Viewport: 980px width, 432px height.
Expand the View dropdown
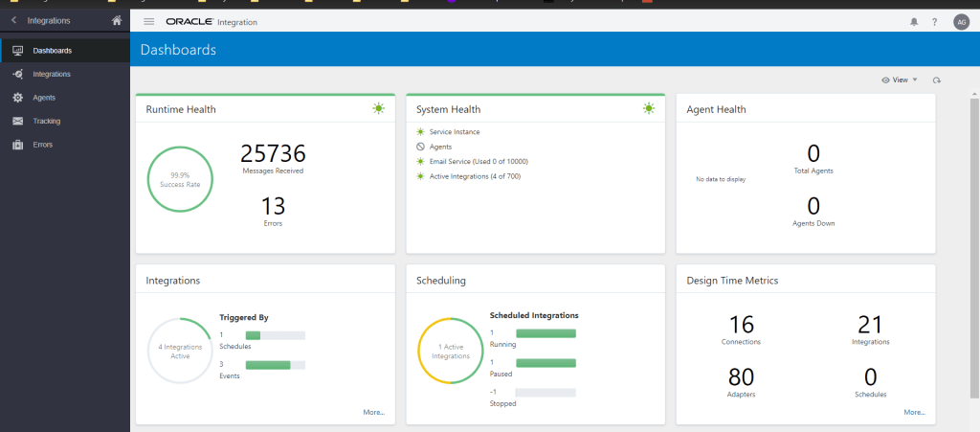point(899,80)
